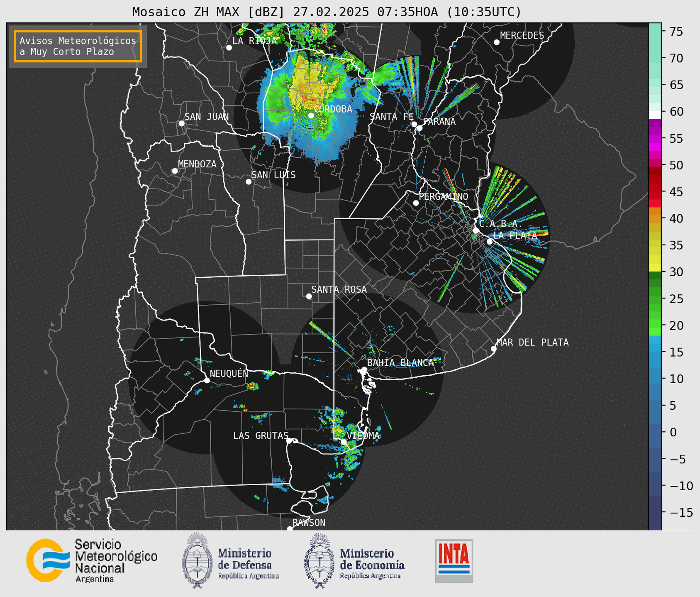Click the RAWSON city marker

[x=290, y=529]
